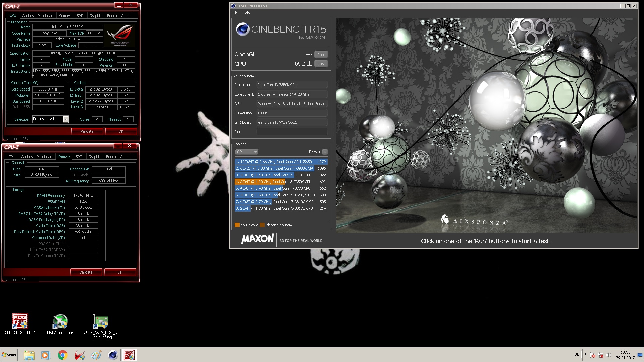Screen dimensions: 644x362
Task: Click the rendered scene preview image
Action: 486,125
